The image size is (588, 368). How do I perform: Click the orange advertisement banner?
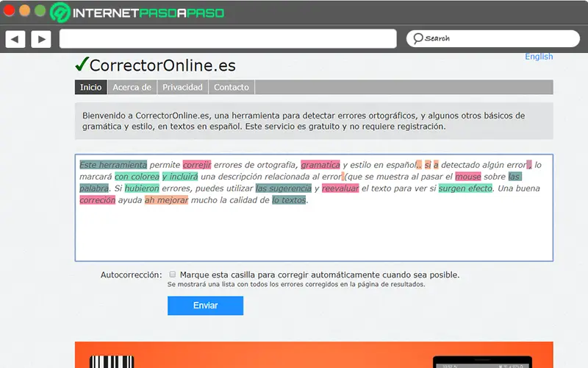click(x=314, y=355)
